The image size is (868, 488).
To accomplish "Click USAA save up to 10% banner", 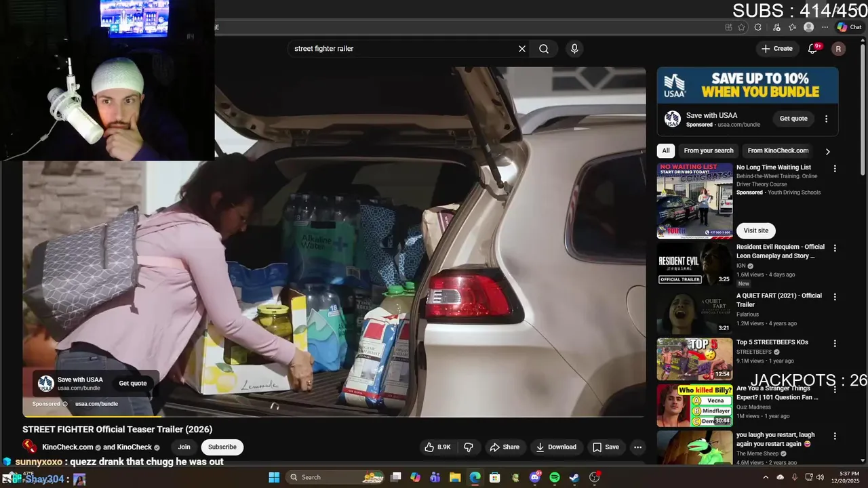I will click(x=747, y=85).
